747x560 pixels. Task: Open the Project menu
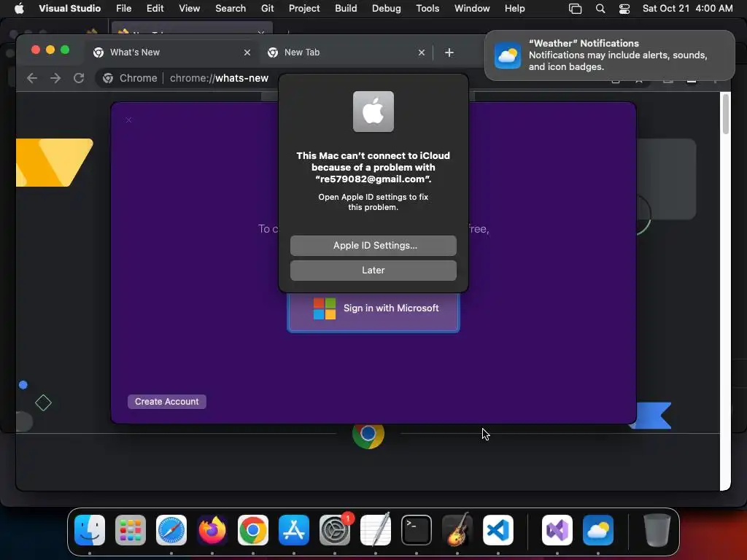[304, 8]
